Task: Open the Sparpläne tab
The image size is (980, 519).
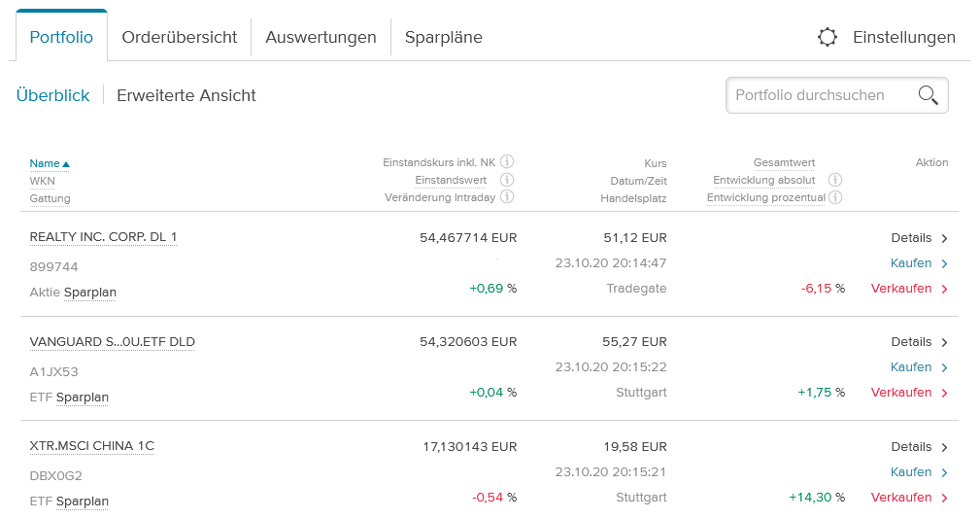Action: pos(443,38)
